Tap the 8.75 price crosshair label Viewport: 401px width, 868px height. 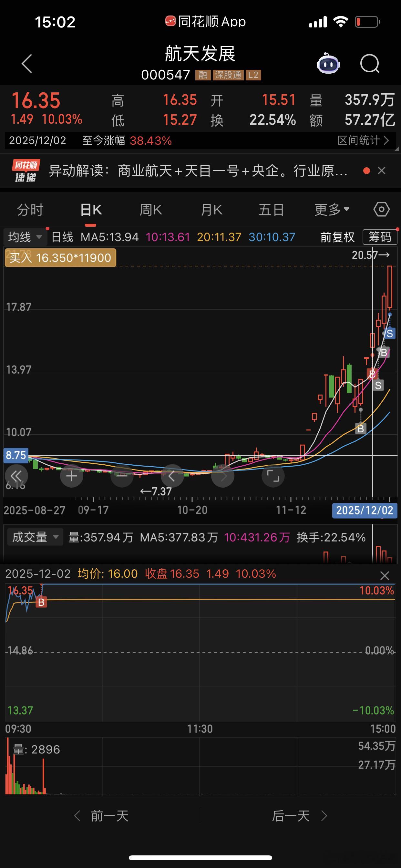point(16,455)
